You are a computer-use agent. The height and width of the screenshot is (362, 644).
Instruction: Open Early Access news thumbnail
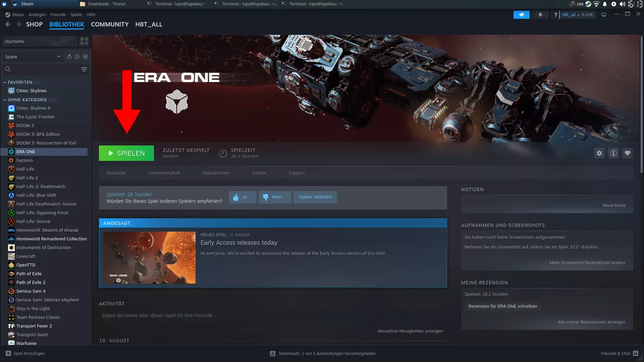pos(149,257)
